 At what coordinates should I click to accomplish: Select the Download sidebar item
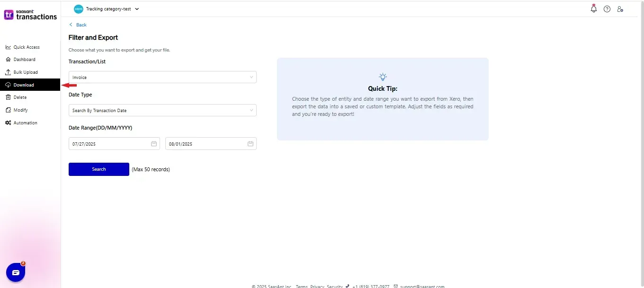pyautogui.click(x=30, y=85)
